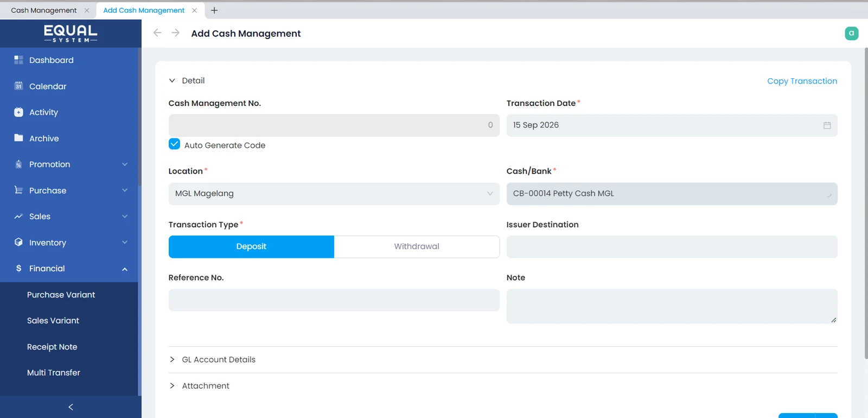This screenshot has height=418, width=868.
Task: Click the Activity sidebar icon
Action: coord(18,112)
